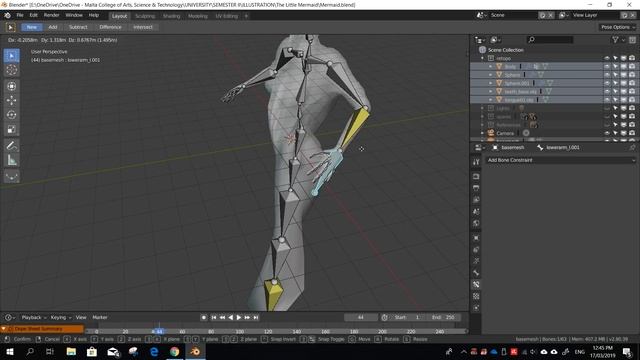Open the Edit menu
The image size is (640, 360).
33,16
